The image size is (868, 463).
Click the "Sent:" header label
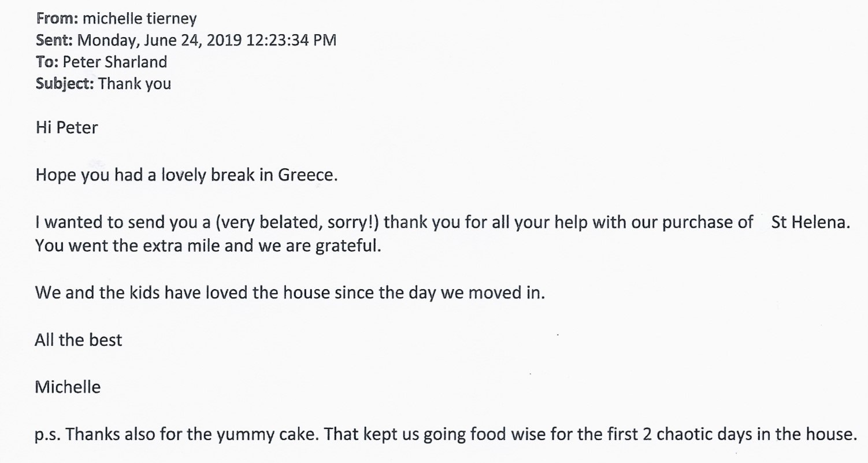pos(54,40)
